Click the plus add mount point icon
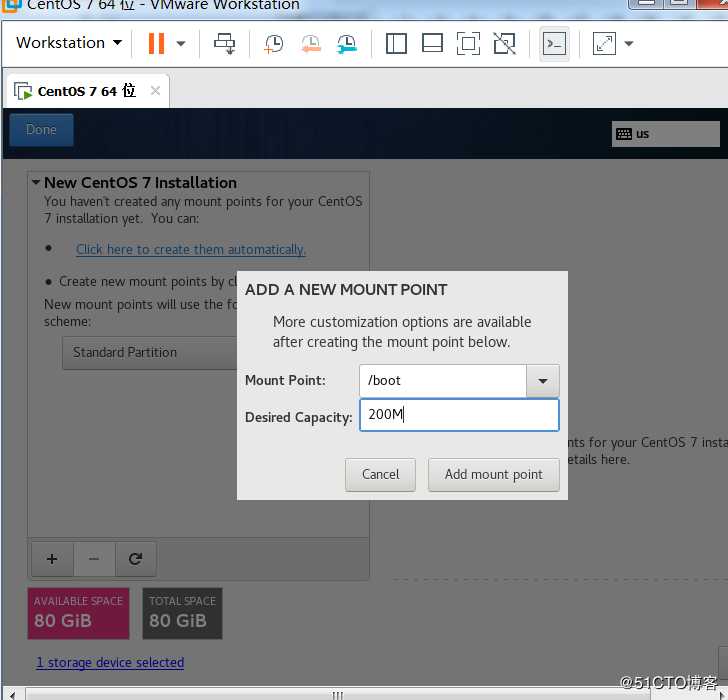728x700 pixels. (x=52, y=559)
